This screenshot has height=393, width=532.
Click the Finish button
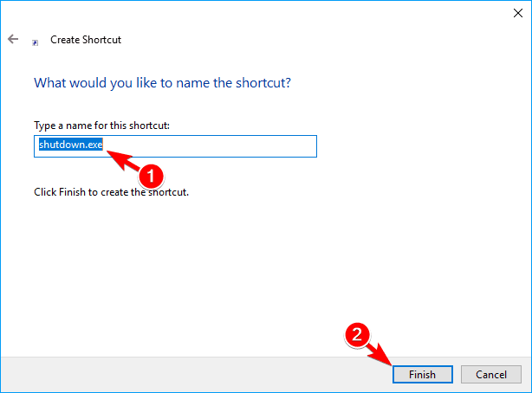click(x=423, y=374)
